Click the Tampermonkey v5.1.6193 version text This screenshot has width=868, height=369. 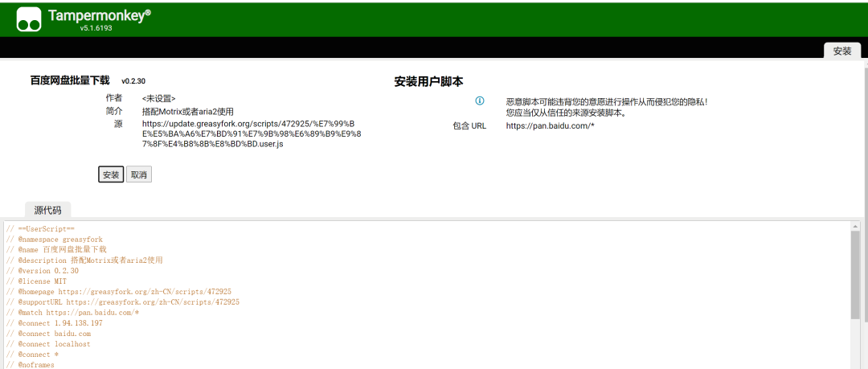click(x=96, y=28)
